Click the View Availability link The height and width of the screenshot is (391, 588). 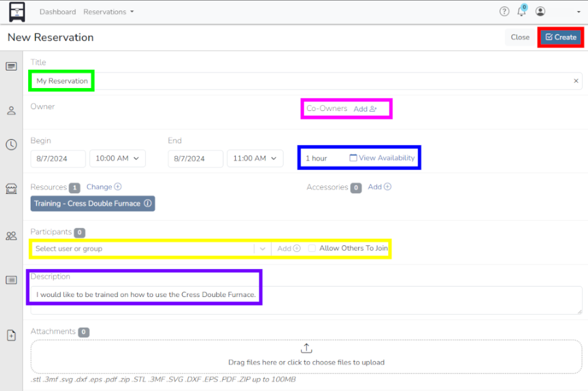point(382,158)
